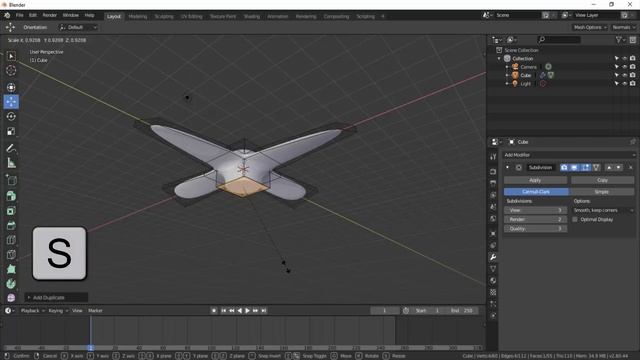
Task: Open Smooth, keep corners options dropdown
Action: [x=603, y=210]
